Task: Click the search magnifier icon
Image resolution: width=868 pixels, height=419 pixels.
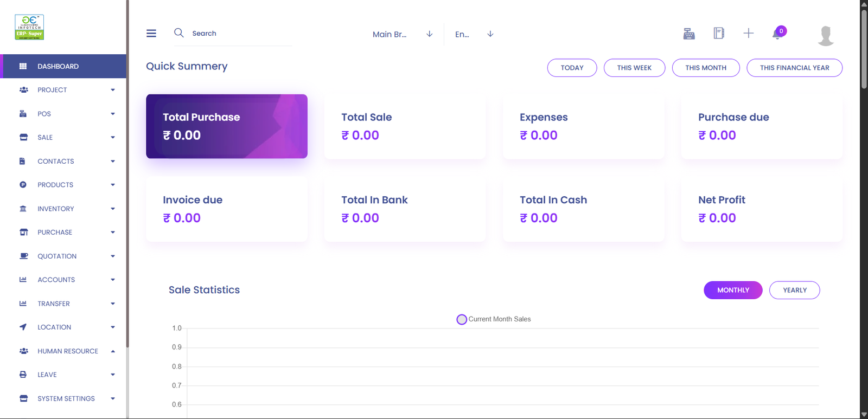Action: pos(178,33)
